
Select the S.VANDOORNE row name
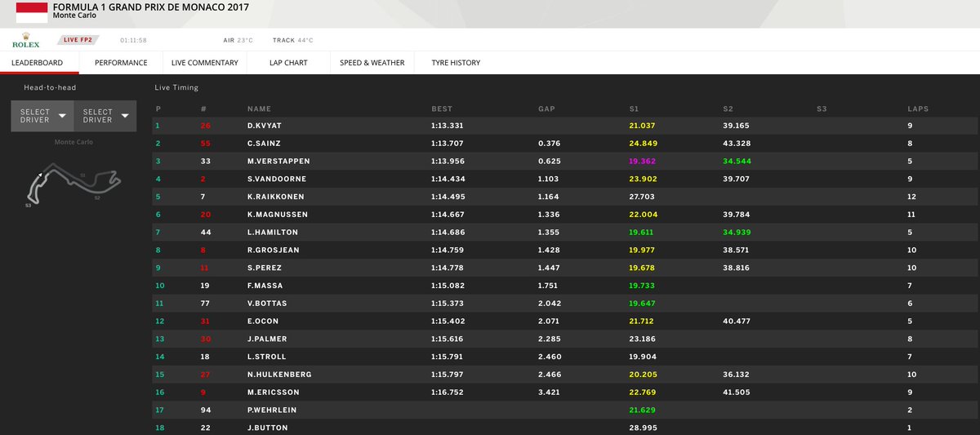point(277,179)
